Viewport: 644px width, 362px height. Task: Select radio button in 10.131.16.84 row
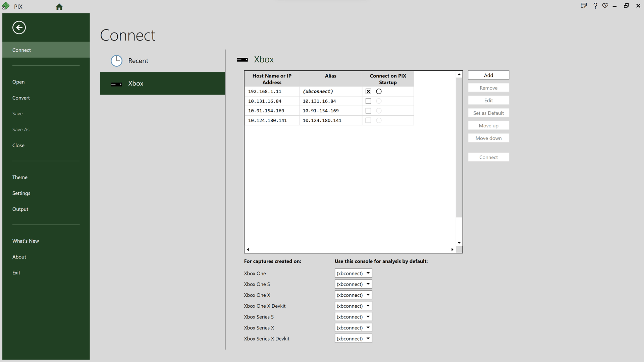[x=379, y=101]
